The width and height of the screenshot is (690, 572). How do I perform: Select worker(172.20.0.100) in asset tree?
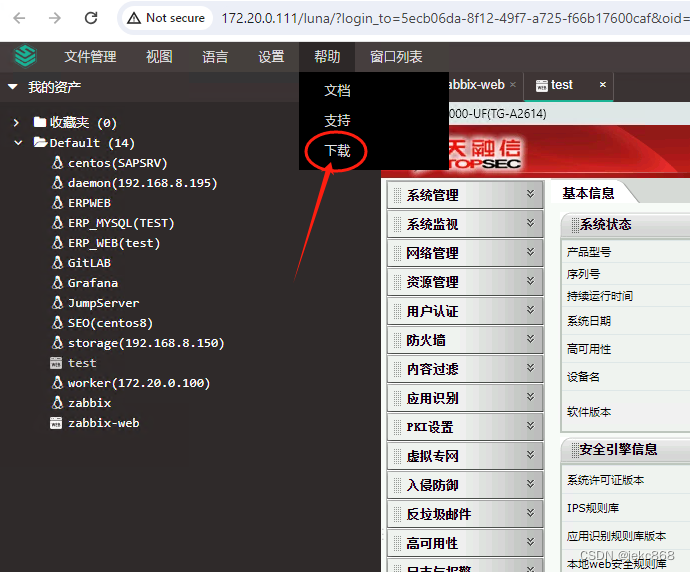click(139, 383)
